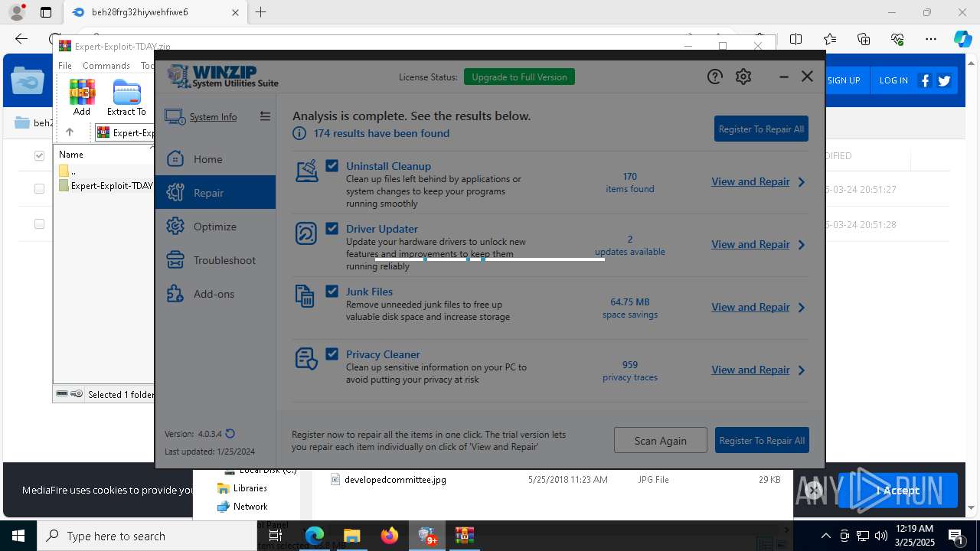980x551 pixels.
Task: Expand Privacy Cleaner chevron arrow
Action: (x=802, y=370)
